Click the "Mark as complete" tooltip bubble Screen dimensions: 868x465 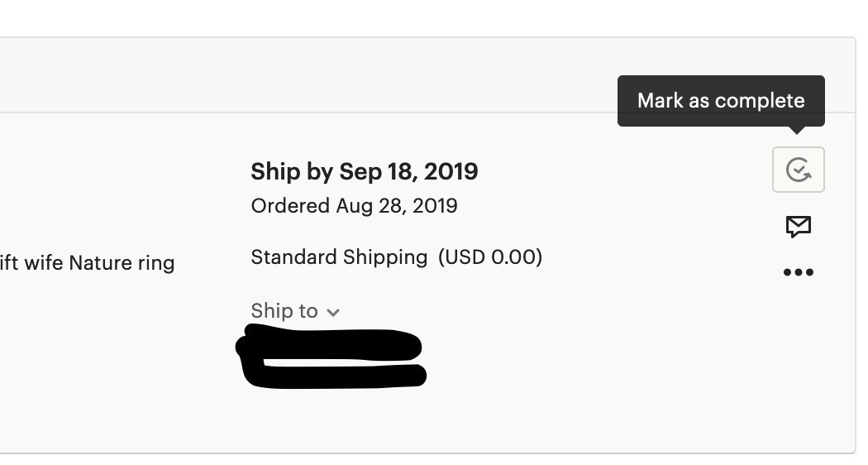(721, 101)
